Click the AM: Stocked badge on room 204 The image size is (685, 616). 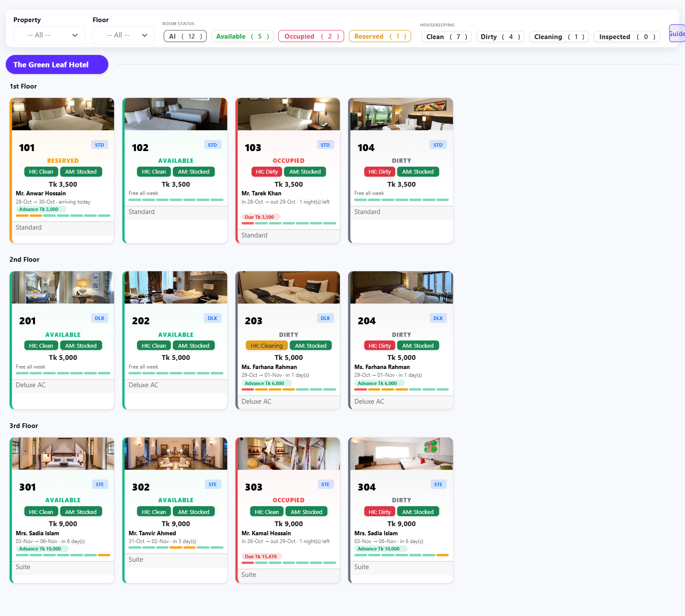(x=418, y=346)
